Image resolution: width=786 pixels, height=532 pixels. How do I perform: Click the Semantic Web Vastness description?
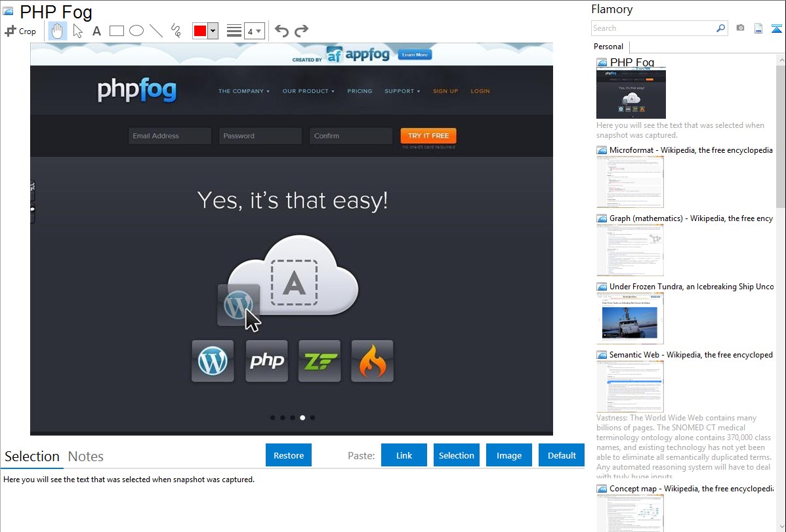(684, 447)
